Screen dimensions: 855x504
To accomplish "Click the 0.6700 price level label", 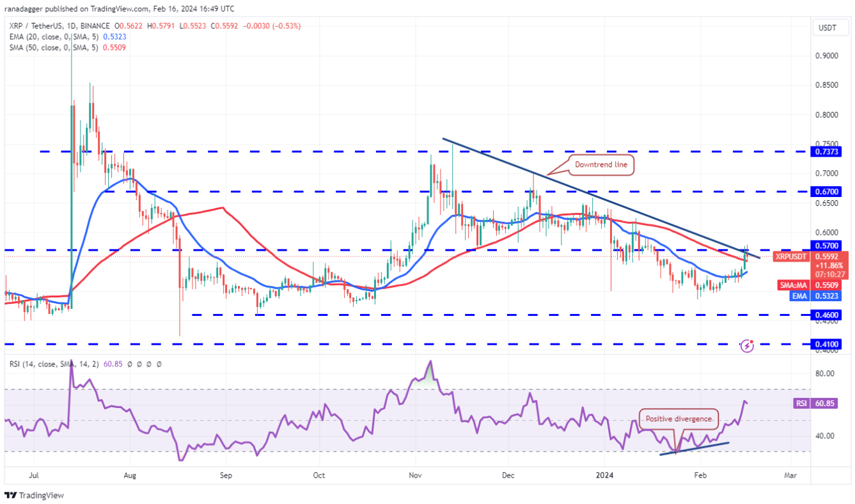I will 827,191.
